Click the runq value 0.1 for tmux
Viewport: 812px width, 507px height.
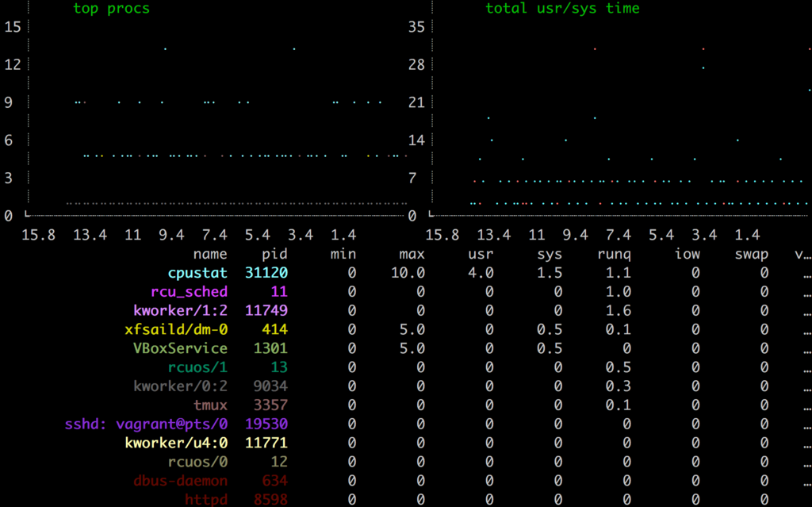point(619,405)
